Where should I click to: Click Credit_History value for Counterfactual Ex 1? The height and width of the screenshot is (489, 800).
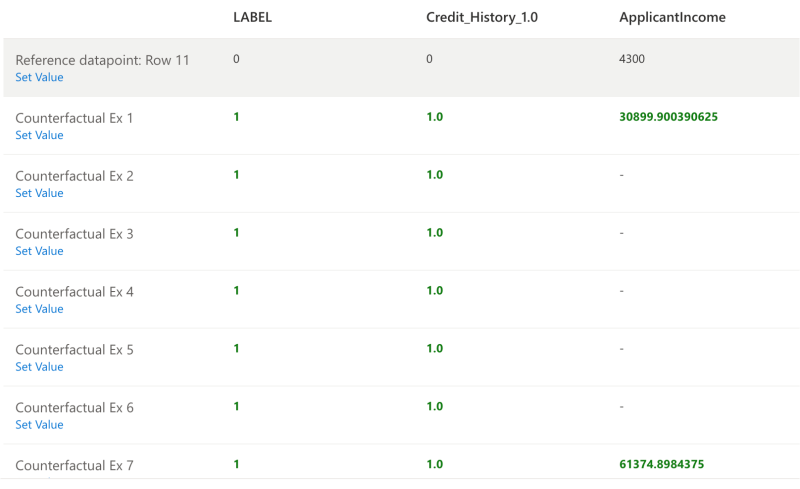click(x=435, y=117)
